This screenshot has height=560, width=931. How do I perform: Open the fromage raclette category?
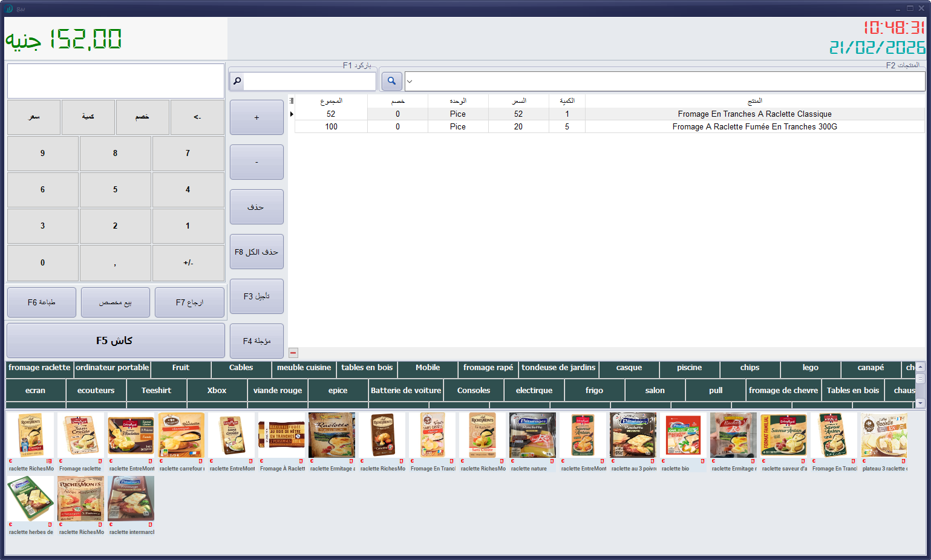click(39, 368)
